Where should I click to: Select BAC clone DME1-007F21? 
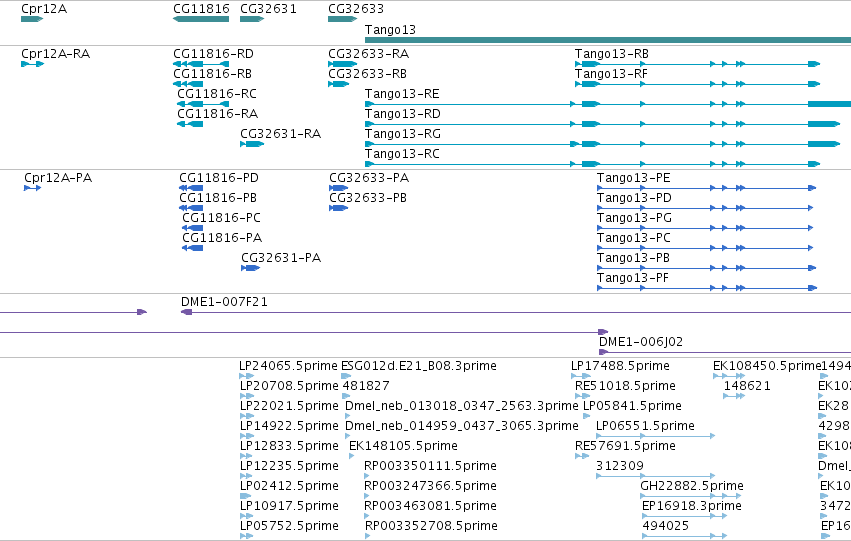point(224,302)
